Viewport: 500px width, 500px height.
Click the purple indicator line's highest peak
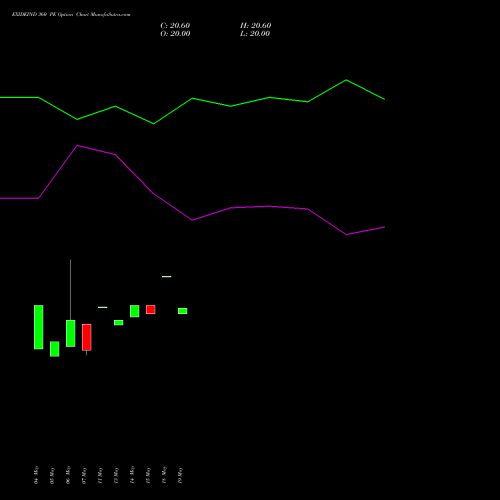point(77,145)
